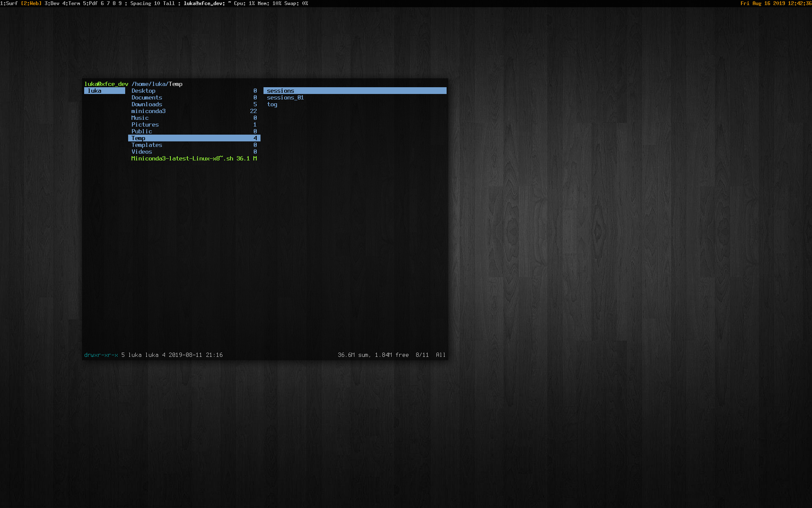812x508 pixels.
Task: Open the highlighted sessions item in the preview column
Action: click(x=280, y=91)
